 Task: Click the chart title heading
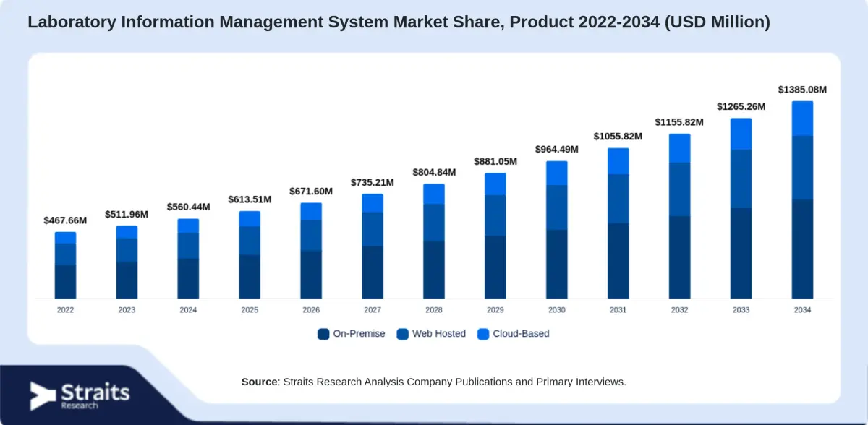tap(399, 22)
